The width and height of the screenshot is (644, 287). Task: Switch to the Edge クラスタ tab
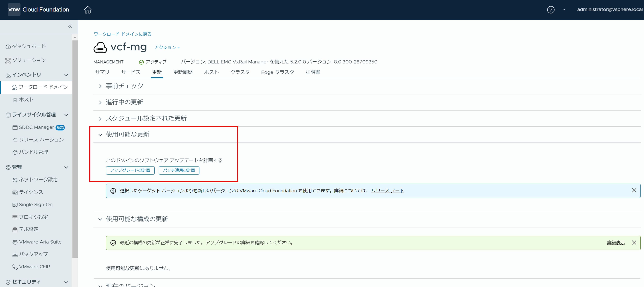pos(277,72)
